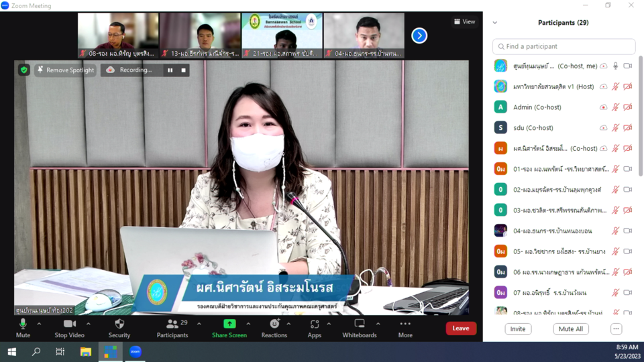Click camera icon on 05- ผอ. row

tap(628, 251)
